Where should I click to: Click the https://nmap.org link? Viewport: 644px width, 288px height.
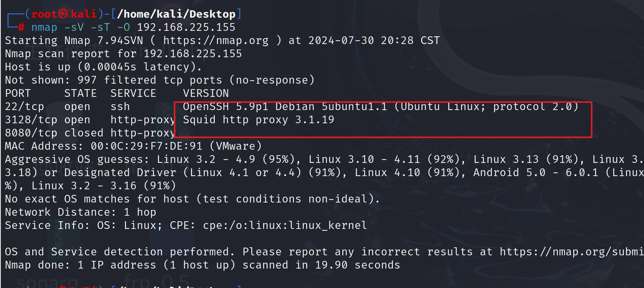(216, 40)
